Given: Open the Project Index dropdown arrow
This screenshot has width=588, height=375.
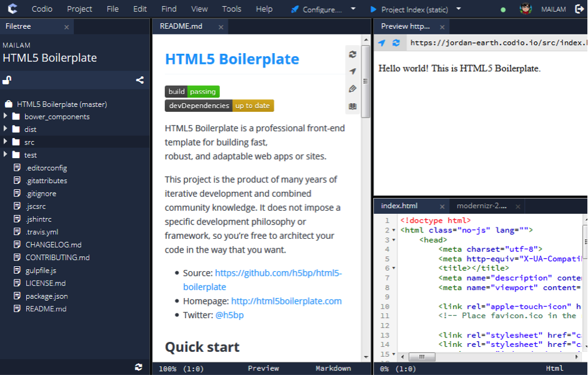Looking at the screenshot, I should coord(459,9).
